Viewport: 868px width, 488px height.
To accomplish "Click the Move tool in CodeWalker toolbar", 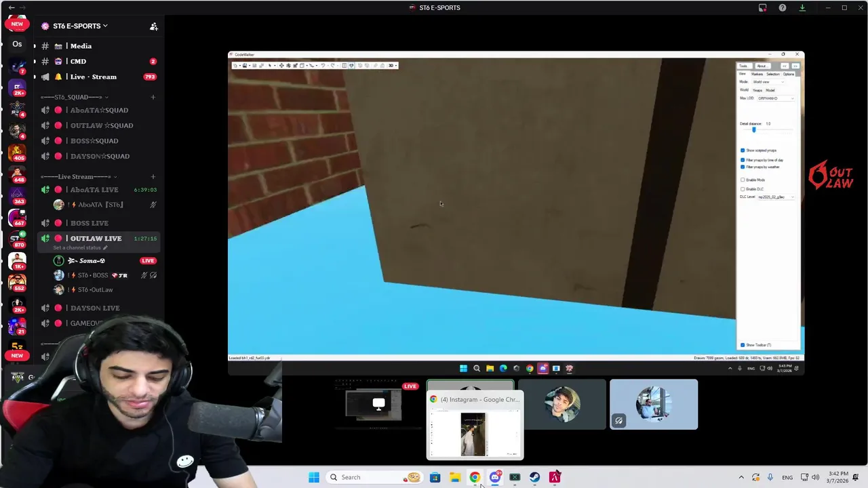I will [x=281, y=66].
